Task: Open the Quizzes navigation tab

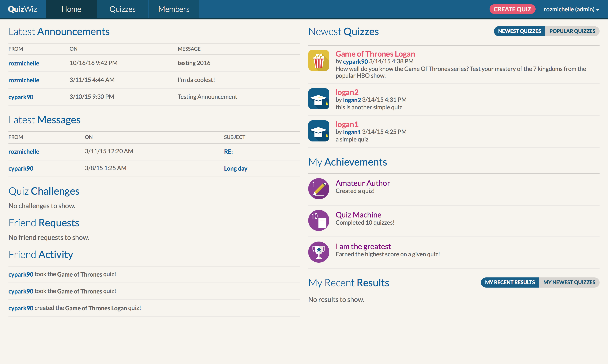Action: click(x=122, y=9)
